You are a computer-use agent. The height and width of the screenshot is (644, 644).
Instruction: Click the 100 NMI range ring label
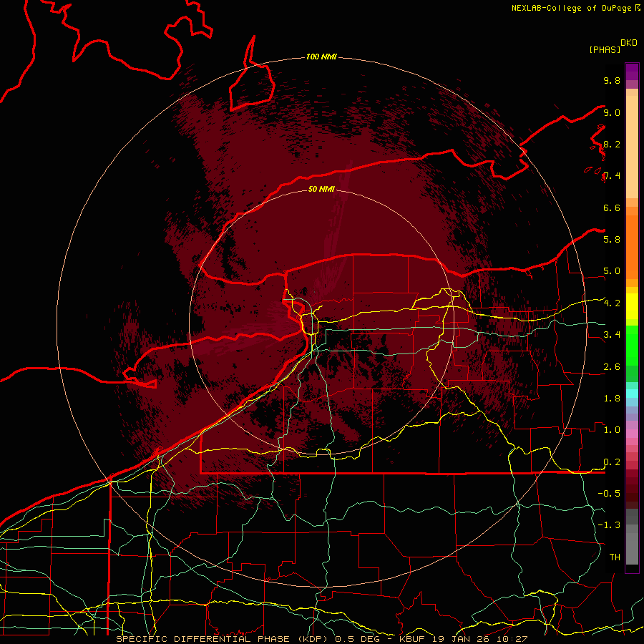(321, 57)
